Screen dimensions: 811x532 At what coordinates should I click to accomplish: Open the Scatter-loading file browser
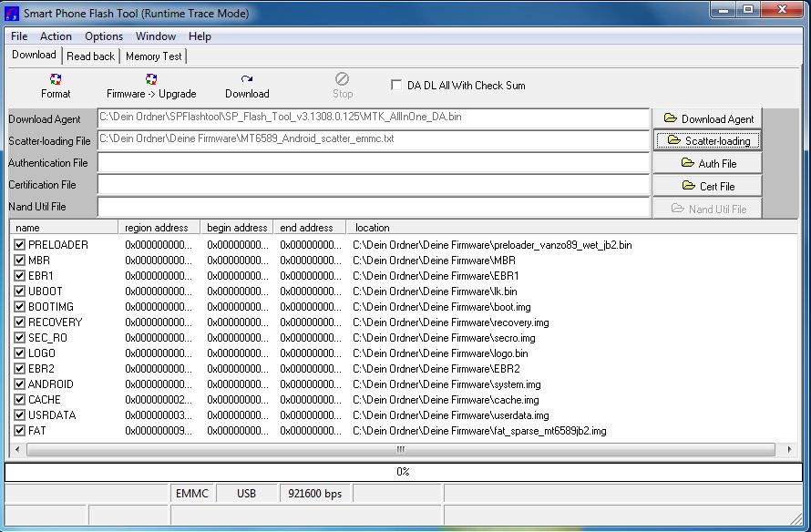(x=708, y=141)
